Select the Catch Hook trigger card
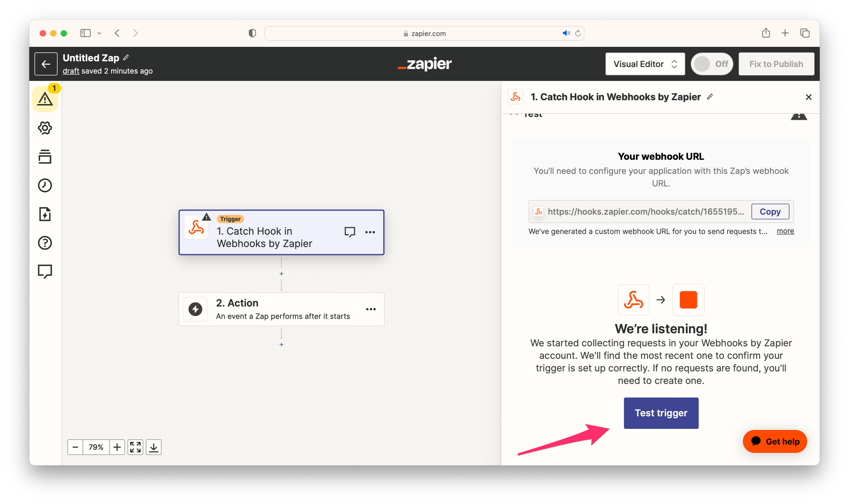 (x=281, y=232)
